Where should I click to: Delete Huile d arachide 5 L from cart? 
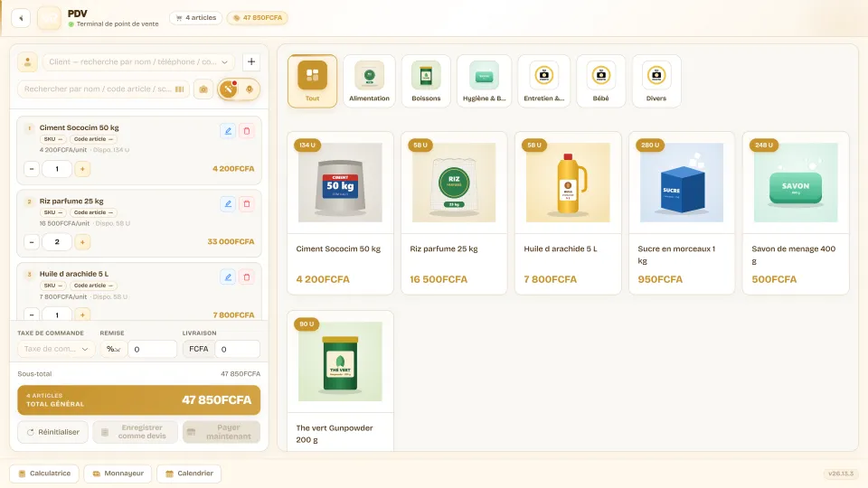click(247, 277)
